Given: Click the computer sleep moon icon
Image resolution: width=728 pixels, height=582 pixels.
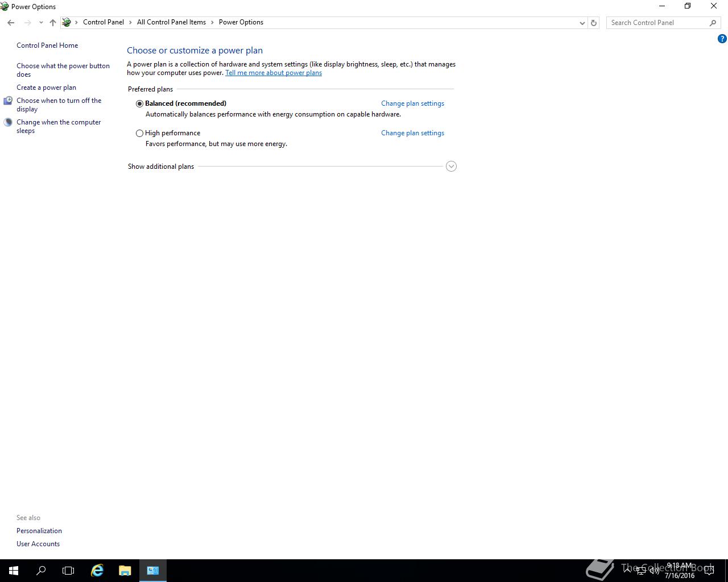Looking at the screenshot, I should click(x=8, y=122).
